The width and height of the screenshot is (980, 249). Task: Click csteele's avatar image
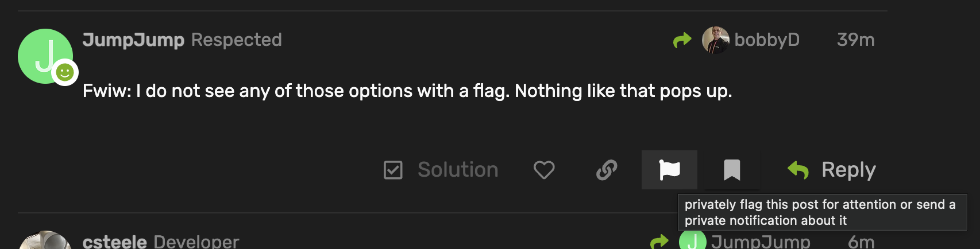[45, 241]
